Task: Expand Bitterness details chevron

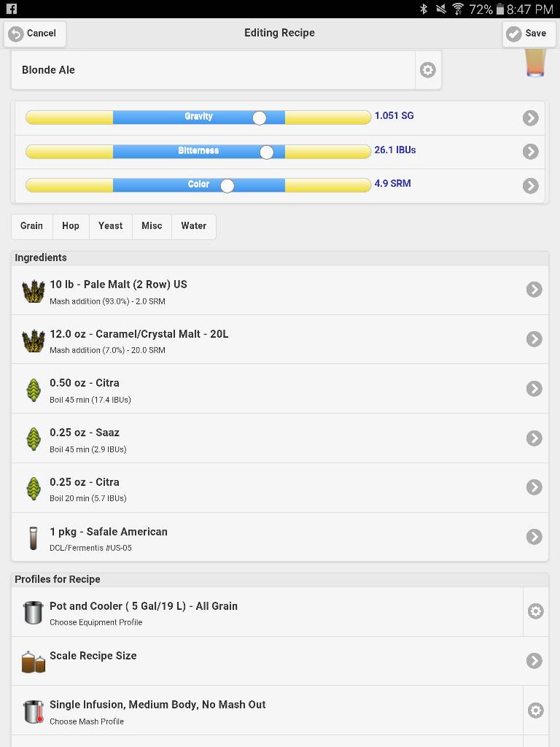Action: click(531, 152)
